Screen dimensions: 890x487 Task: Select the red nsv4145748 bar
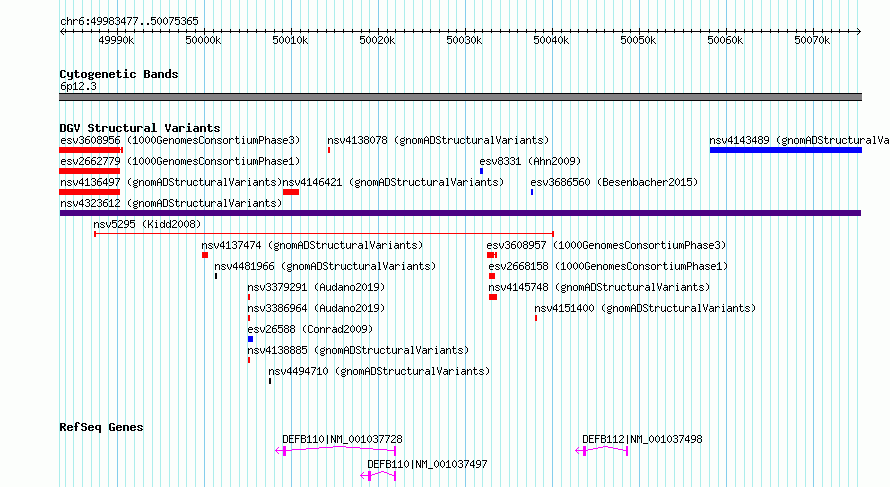(x=493, y=297)
